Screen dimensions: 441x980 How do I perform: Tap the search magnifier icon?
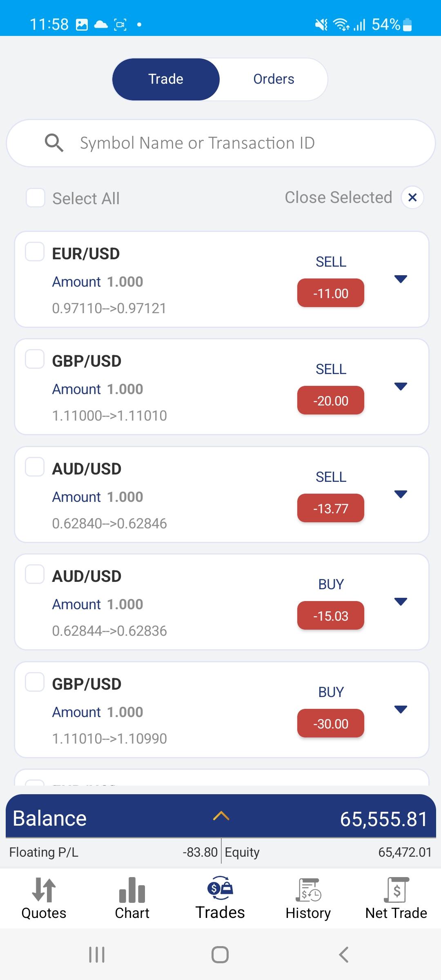[54, 143]
